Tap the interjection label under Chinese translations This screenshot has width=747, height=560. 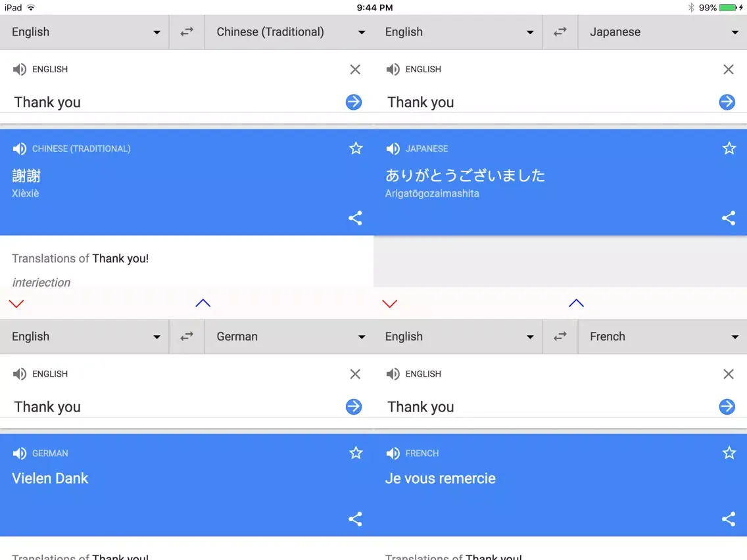pos(41,283)
